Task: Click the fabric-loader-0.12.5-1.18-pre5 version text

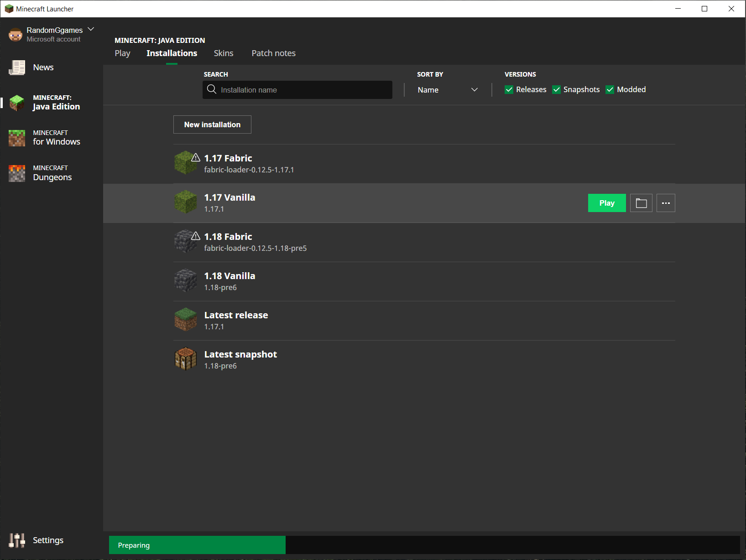Action: (256, 248)
